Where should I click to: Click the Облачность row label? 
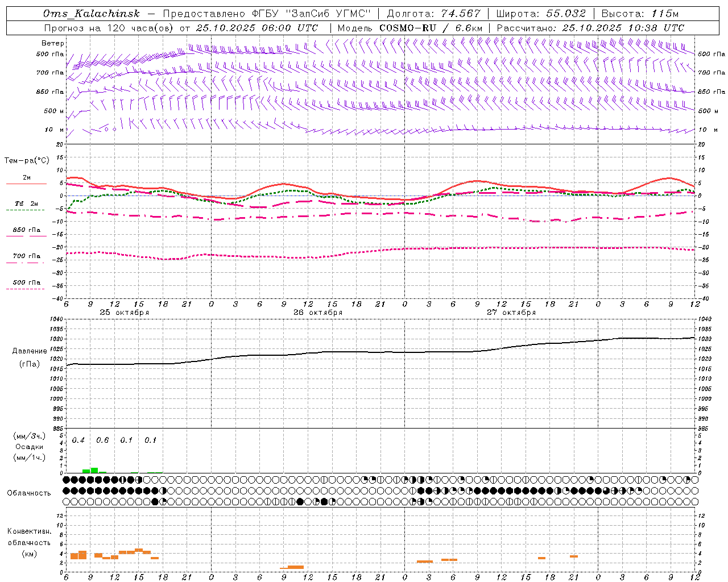click(29, 493)
